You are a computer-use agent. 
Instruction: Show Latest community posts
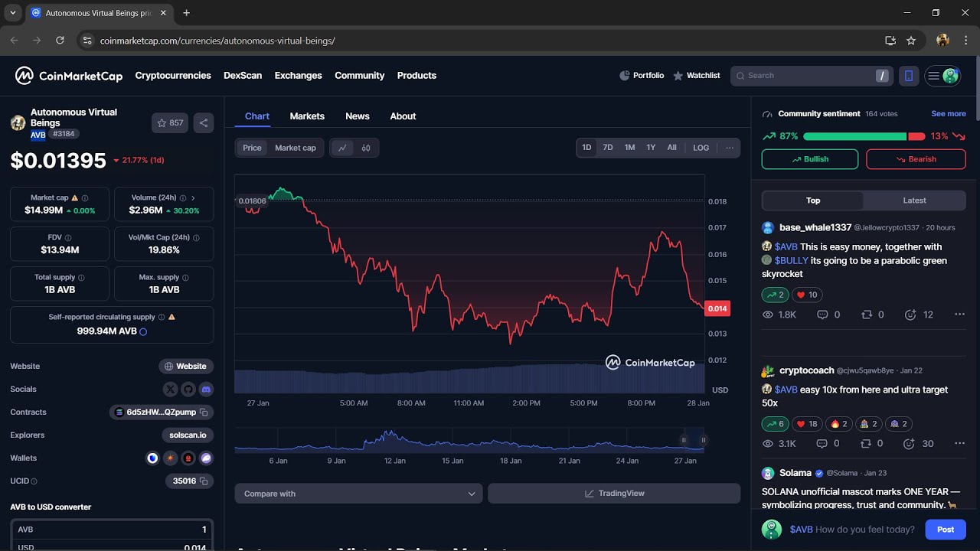[914, 201]
